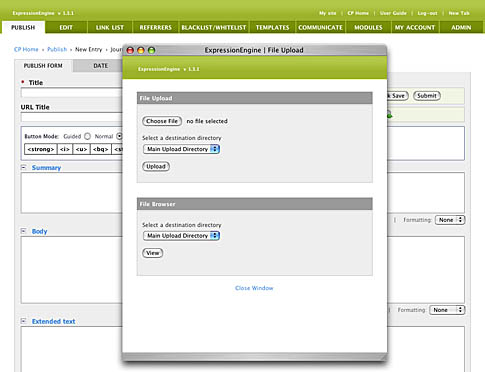Go to the MODULES tab
This screenshot has height=372, width=485.
coord(368,27)
